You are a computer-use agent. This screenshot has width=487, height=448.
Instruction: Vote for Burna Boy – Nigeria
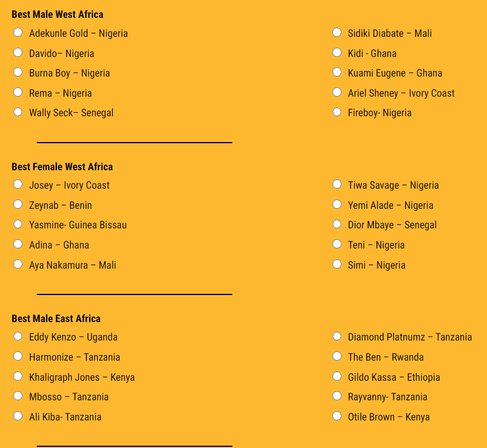tap(18, 72)
